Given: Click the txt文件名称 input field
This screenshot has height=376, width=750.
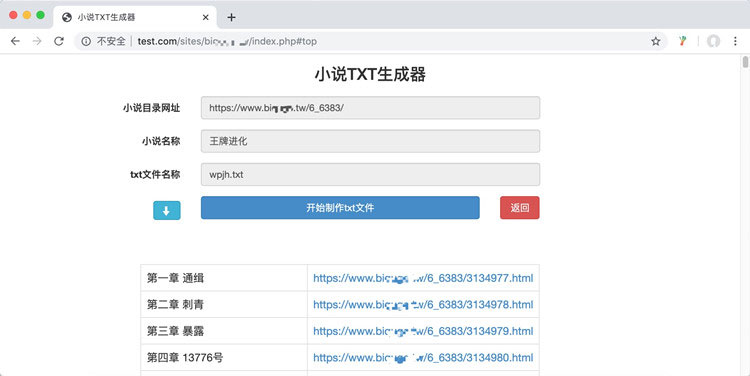Looking at the screenshot, I should click(x=370, y=175).
